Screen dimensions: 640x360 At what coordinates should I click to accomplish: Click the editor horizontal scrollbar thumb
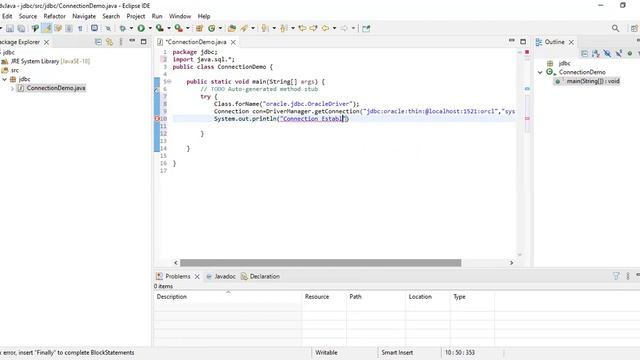tap(320, 263)
